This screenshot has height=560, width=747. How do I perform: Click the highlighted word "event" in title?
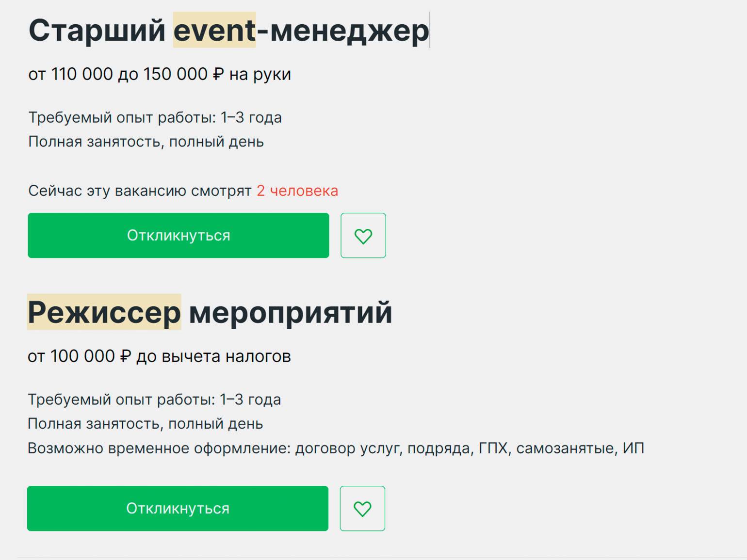(x=214, y=31)
